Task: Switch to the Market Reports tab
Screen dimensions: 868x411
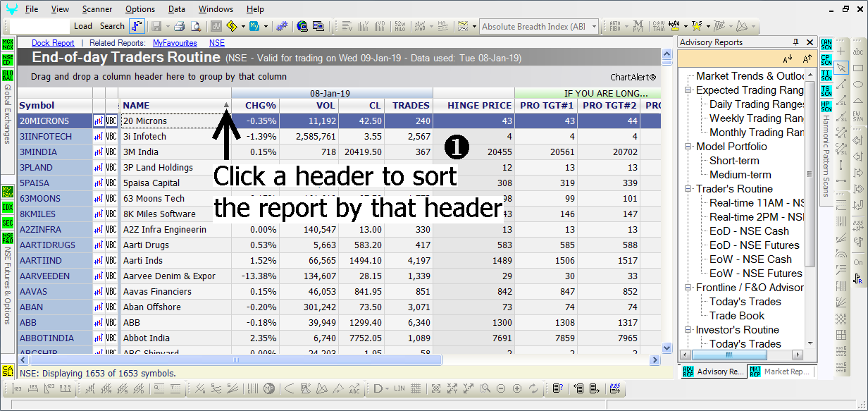Action: pos(781,372)
